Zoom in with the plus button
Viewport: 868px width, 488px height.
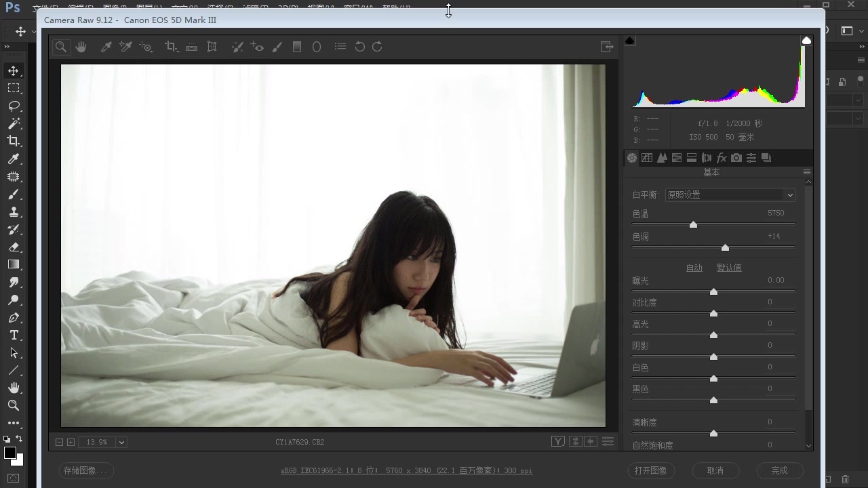pos(71,442)
